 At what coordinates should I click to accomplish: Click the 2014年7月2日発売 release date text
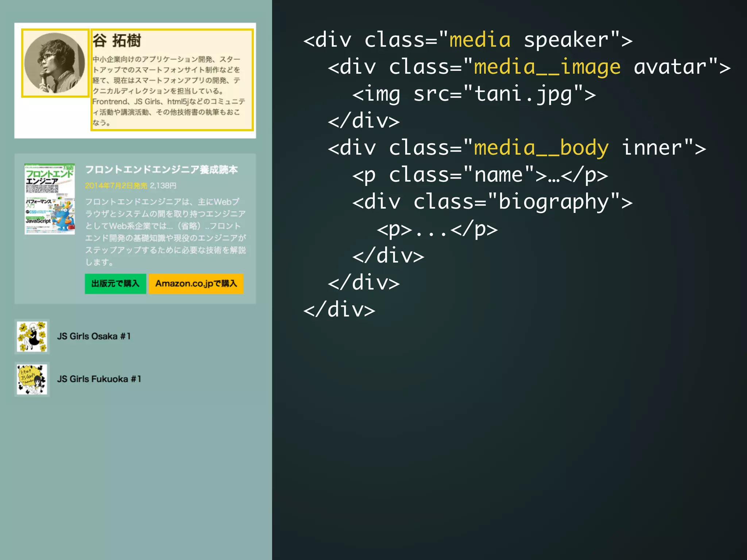116,186
